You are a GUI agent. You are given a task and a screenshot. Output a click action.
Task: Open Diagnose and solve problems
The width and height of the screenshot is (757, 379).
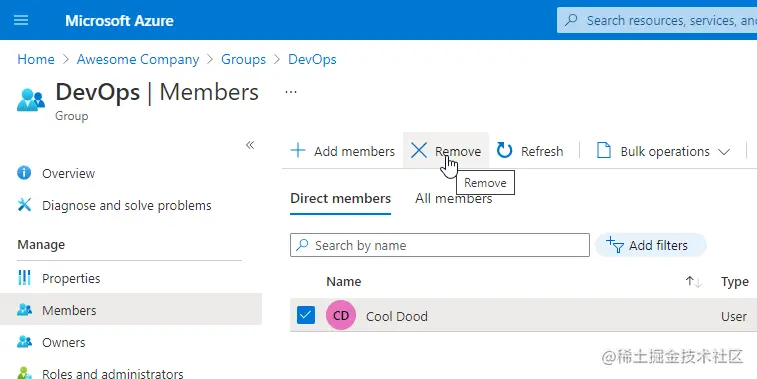[x=126, y=205]
